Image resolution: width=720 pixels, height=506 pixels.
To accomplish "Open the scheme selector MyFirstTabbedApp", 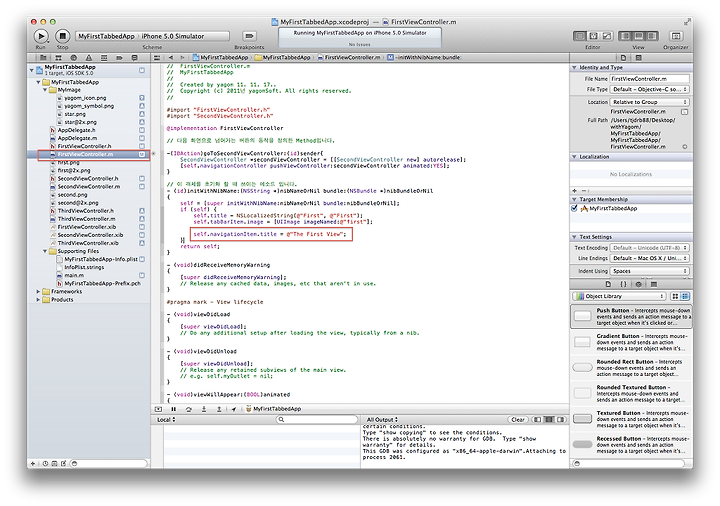I will [106, 36].
